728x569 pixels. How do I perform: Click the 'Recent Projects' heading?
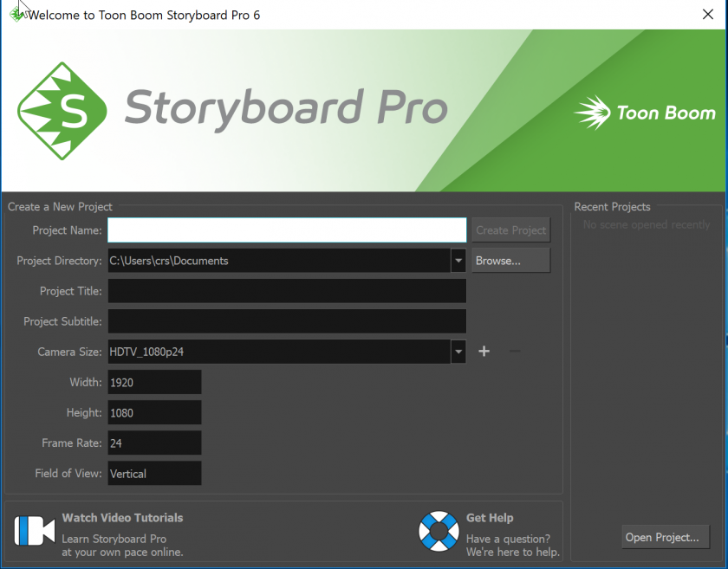(612, 206)
